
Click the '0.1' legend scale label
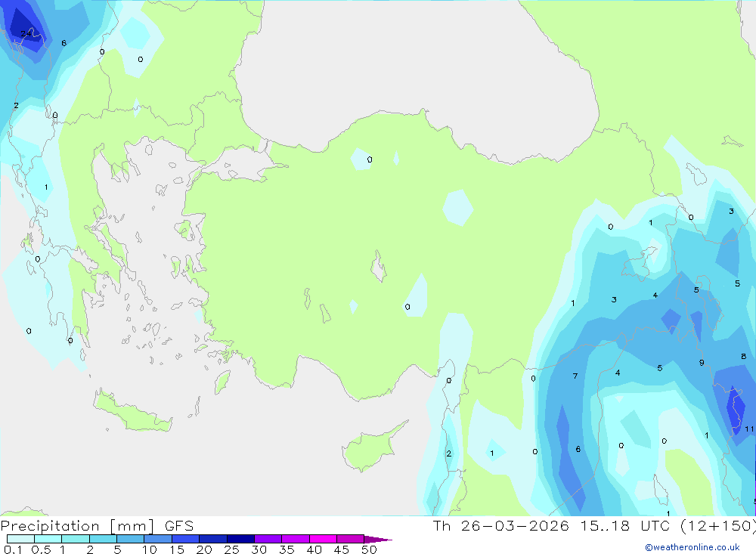(x=13, y=549)
